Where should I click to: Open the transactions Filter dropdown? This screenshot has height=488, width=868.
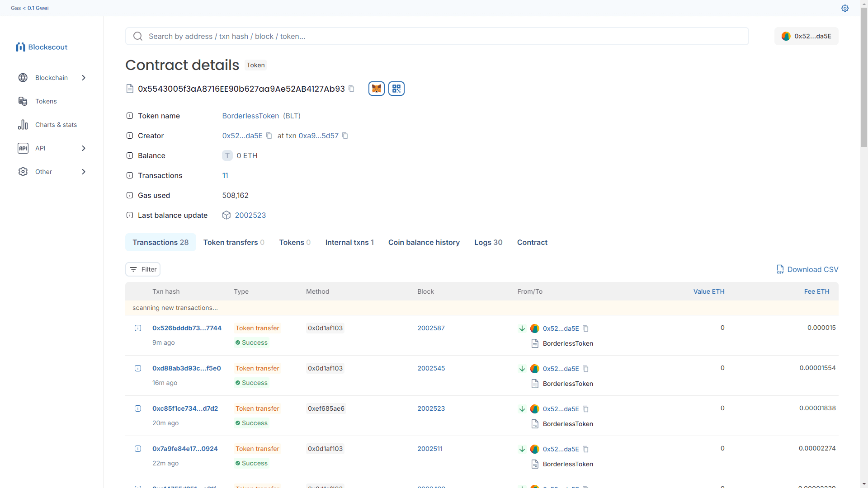click(x=143, y=269)
